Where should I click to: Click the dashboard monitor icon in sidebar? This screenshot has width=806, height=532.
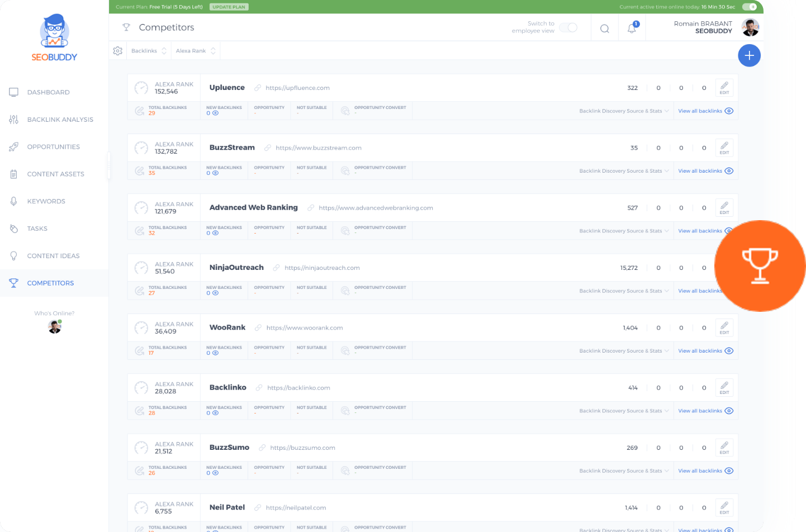tap(14, 92)
